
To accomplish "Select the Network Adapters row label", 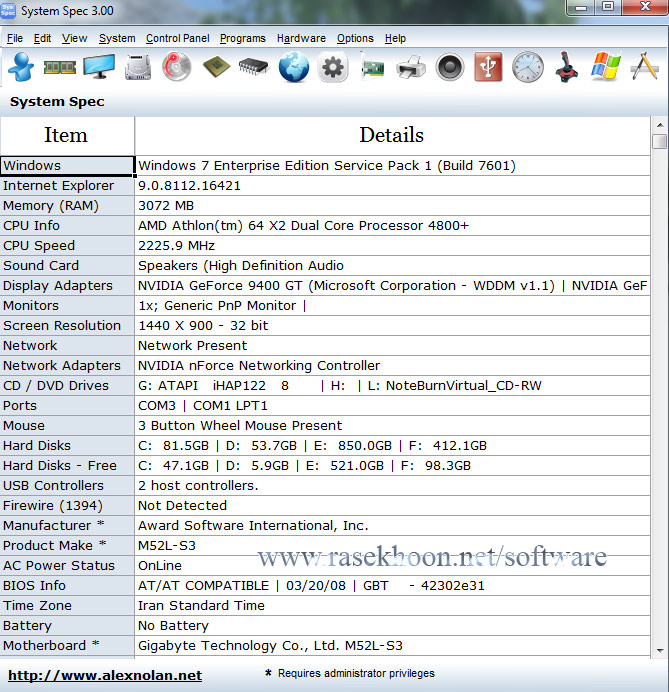I will 67,365.
